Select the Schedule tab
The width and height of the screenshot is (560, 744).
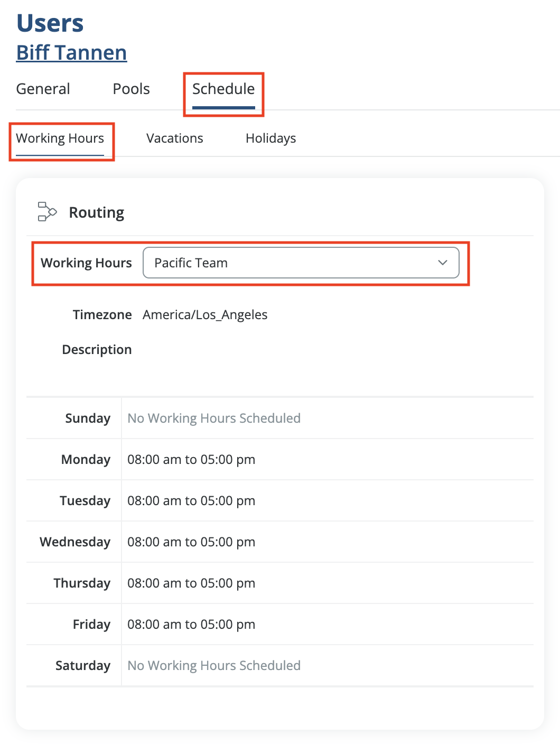[x=223, y=89]
